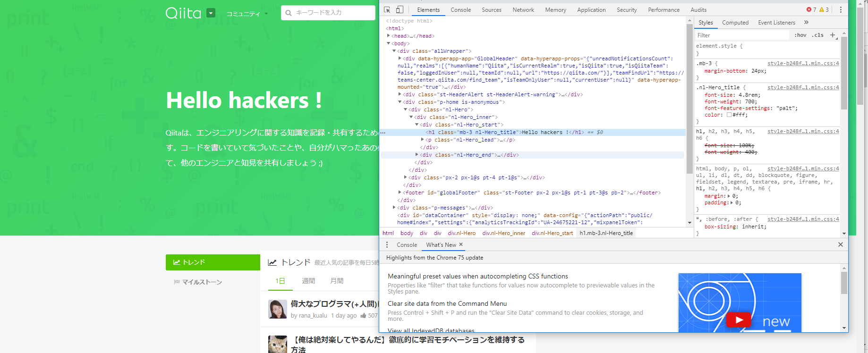Open the drawer's three-dot menu
Image resolution: width=868 pixels, height=353 pixels.
click(x=387, y=244)
